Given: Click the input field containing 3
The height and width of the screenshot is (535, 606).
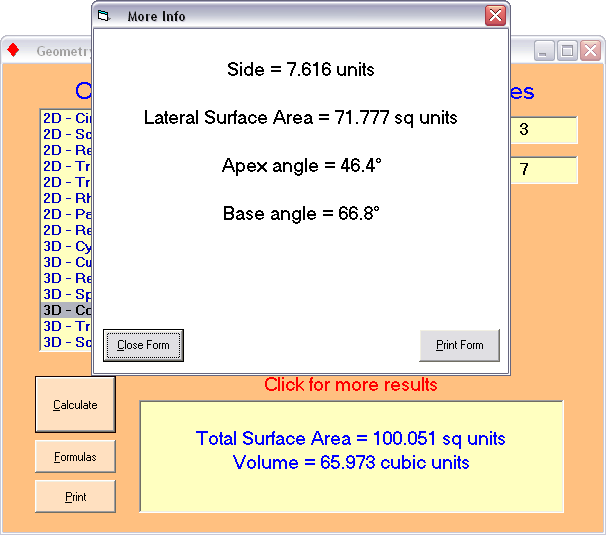Looking at the screenshot, I should point(544,130).
